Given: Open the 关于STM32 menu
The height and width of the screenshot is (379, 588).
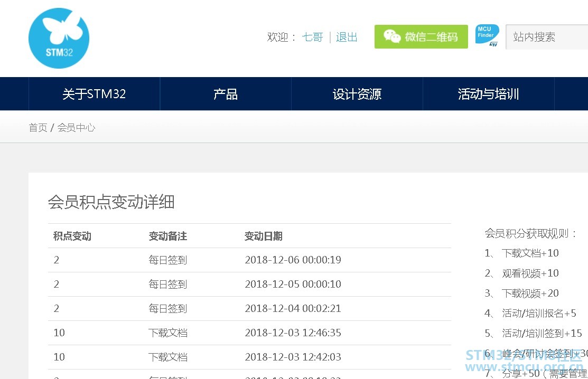Looking at the screenshot, I should (94, 94).
